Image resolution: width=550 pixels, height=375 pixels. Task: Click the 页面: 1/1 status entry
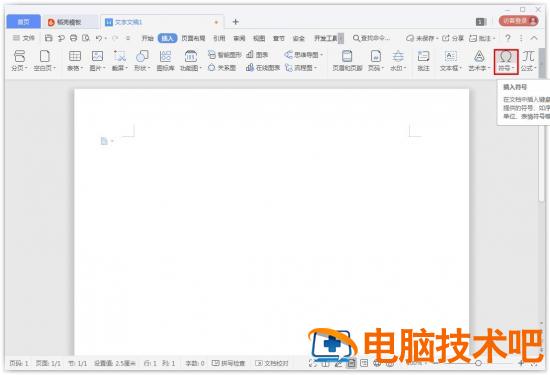pos(48,363)
